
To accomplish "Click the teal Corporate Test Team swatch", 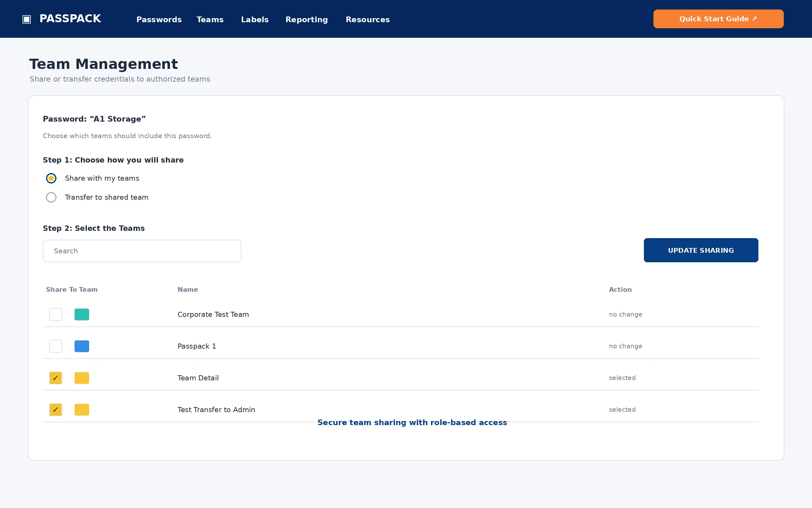I will tap(82, 314).
